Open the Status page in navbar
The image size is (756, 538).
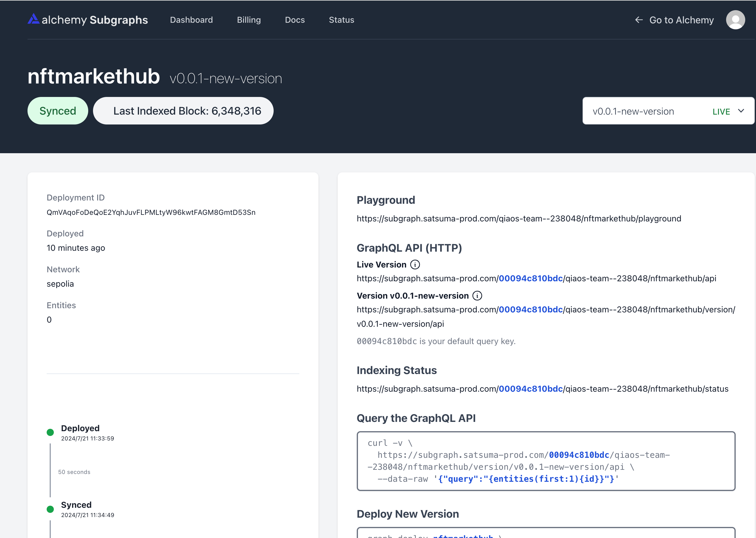click(x=342, y=20)
